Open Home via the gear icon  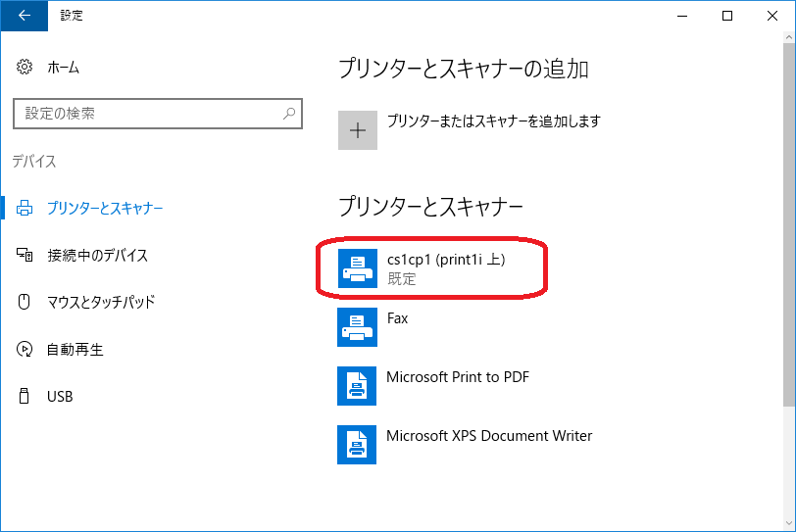(x=25, y=67)
